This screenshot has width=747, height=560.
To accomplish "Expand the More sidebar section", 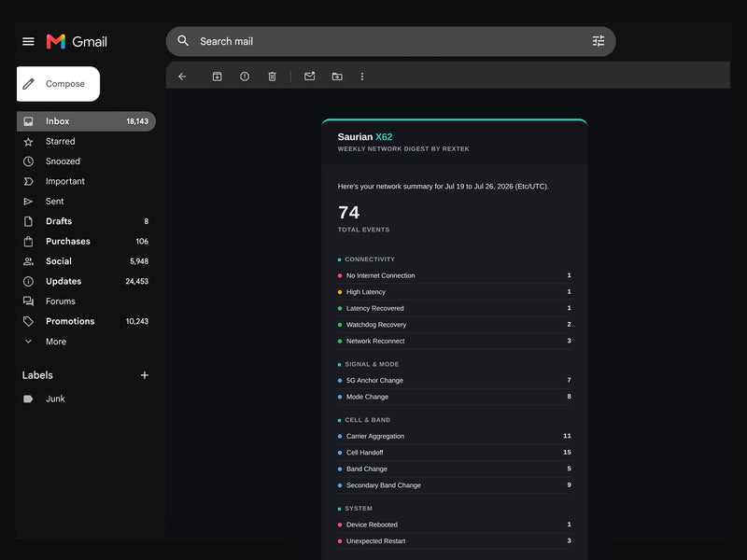I will click(86, 342).
